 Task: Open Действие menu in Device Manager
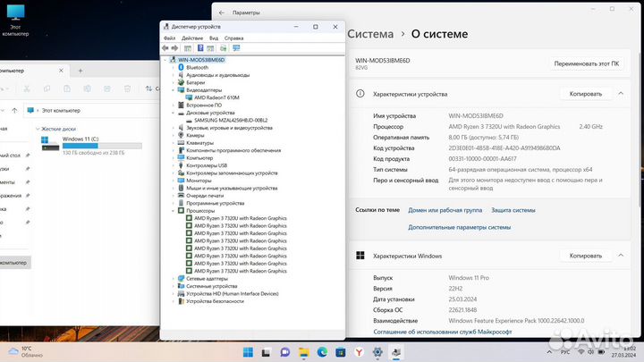click(x=192, y=38)
